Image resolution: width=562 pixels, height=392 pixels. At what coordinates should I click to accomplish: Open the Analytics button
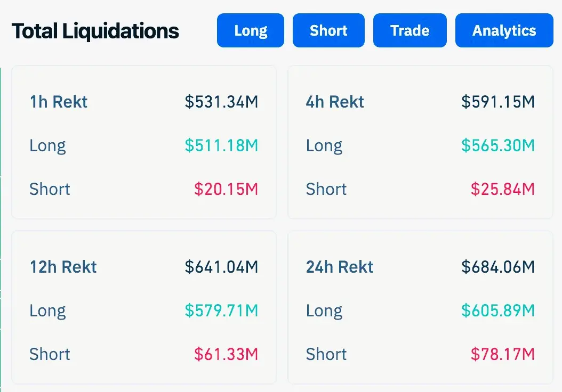(x=504, y=30)
